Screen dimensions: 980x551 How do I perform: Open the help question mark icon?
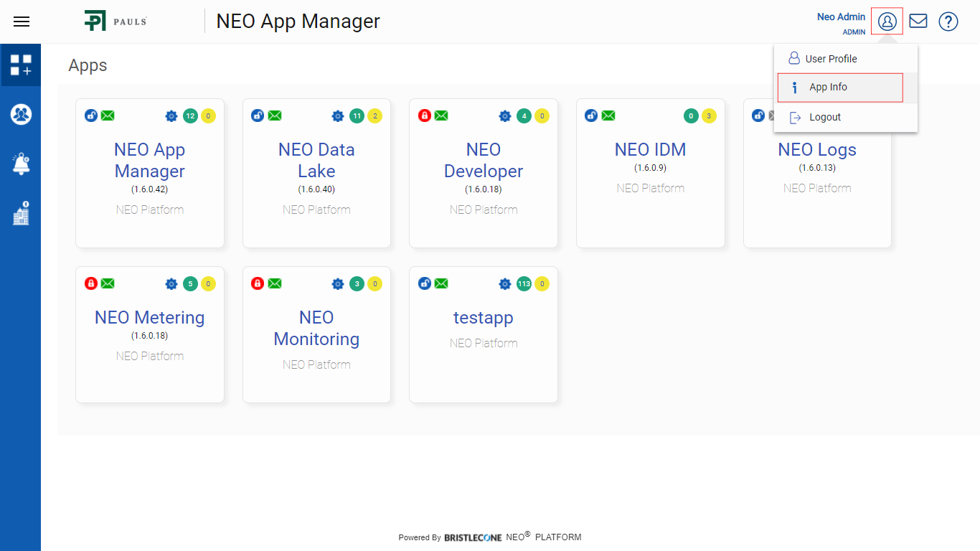[x=948, y=22]
